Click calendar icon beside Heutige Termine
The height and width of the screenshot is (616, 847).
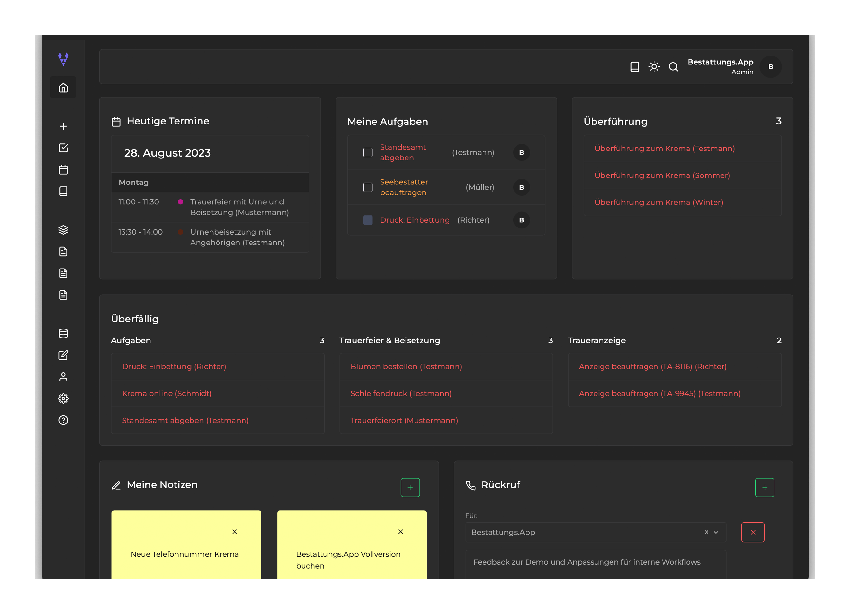(x=116, y=122)
